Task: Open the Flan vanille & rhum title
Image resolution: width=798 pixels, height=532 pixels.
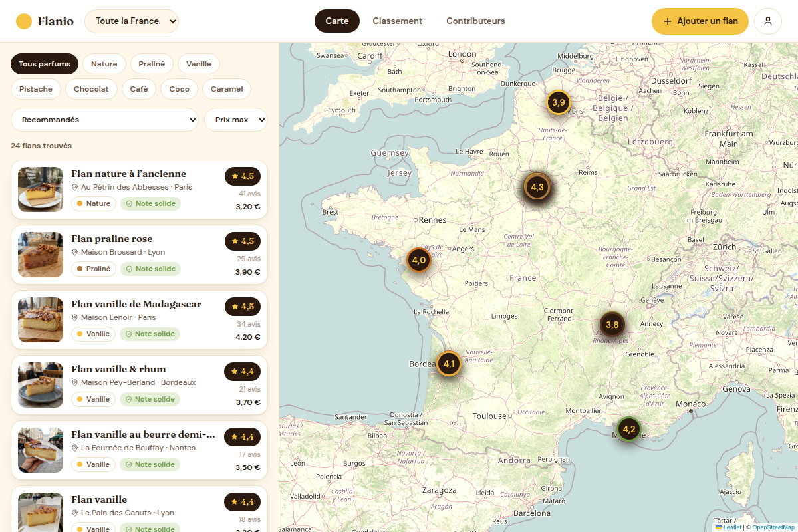Action: (119, 369)
